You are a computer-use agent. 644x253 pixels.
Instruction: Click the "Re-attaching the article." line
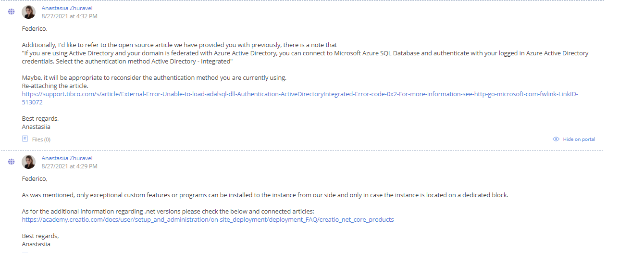point(55,86)
